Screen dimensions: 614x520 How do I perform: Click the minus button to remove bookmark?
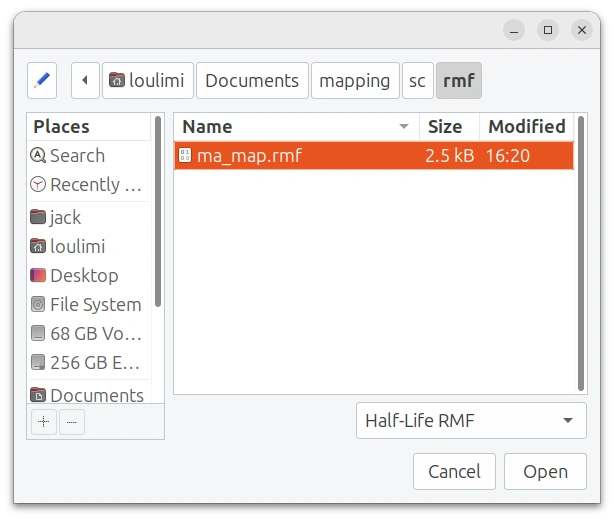[72, 422]
